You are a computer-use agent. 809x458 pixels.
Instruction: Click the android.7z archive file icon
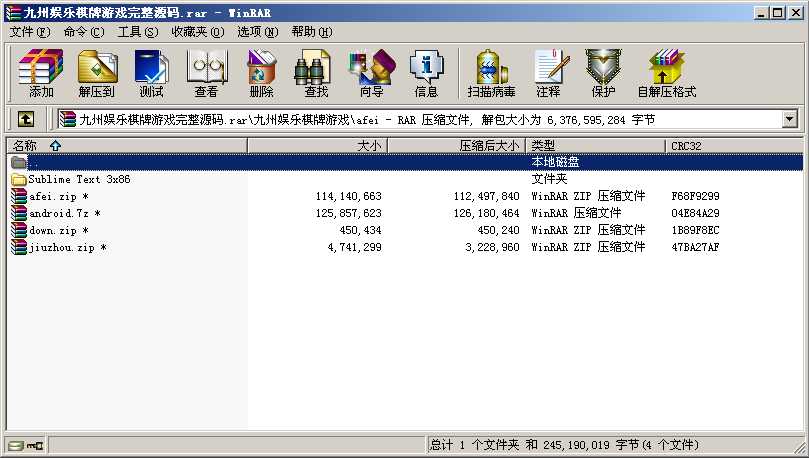pyautogui.click(x=19, y=213)
